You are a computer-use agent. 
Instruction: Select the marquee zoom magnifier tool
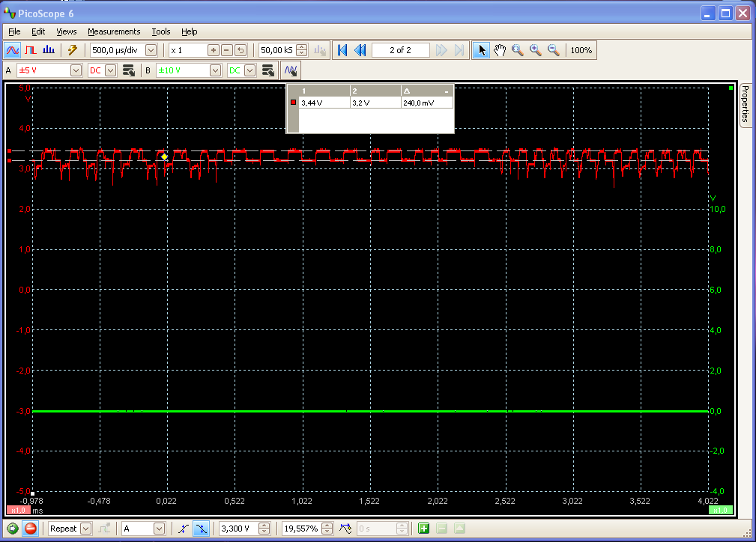(517, 50)
